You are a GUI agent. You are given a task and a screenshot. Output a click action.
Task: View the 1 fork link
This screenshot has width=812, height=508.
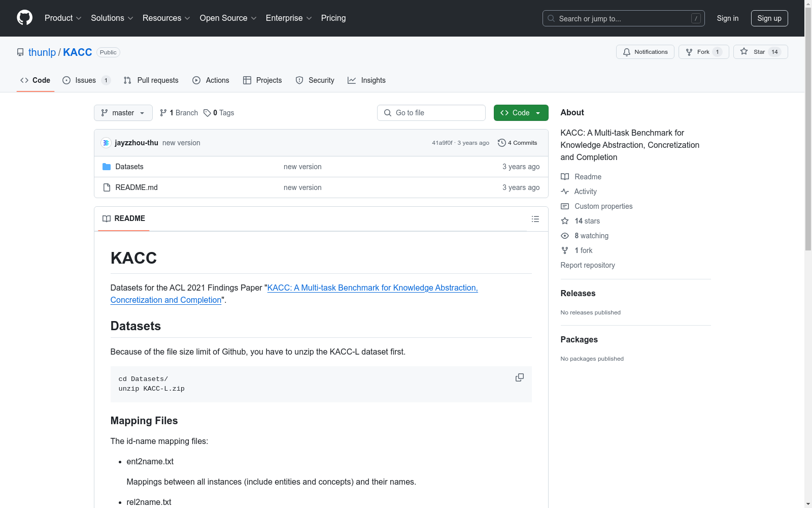point(577,250)
